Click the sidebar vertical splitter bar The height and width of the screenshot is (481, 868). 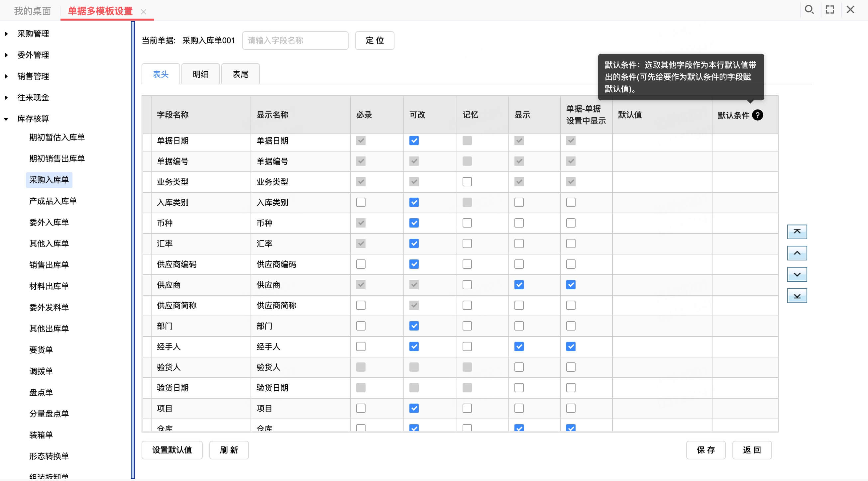point(133,250)
